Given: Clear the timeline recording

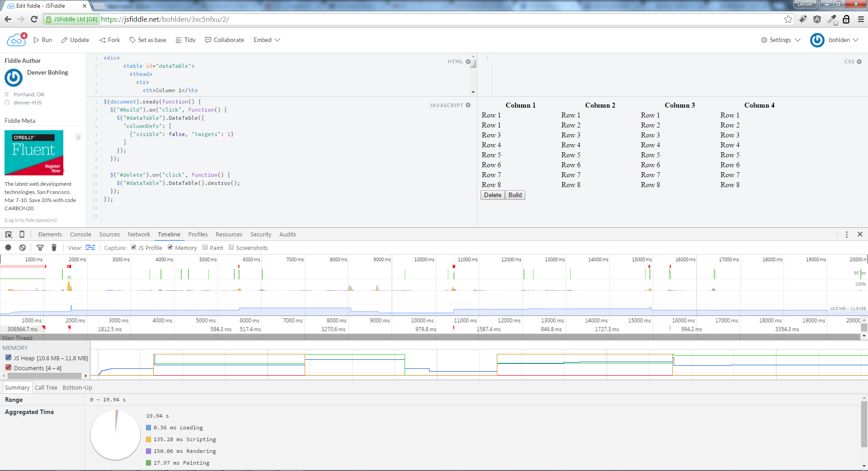Looking at the screenshot, I should 22,248.
